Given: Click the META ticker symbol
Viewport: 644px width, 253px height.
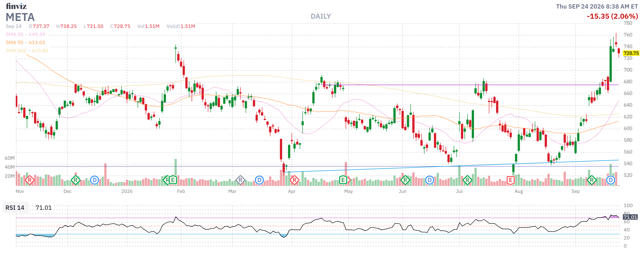Looking at the screenshot, I should click(20, 17).
